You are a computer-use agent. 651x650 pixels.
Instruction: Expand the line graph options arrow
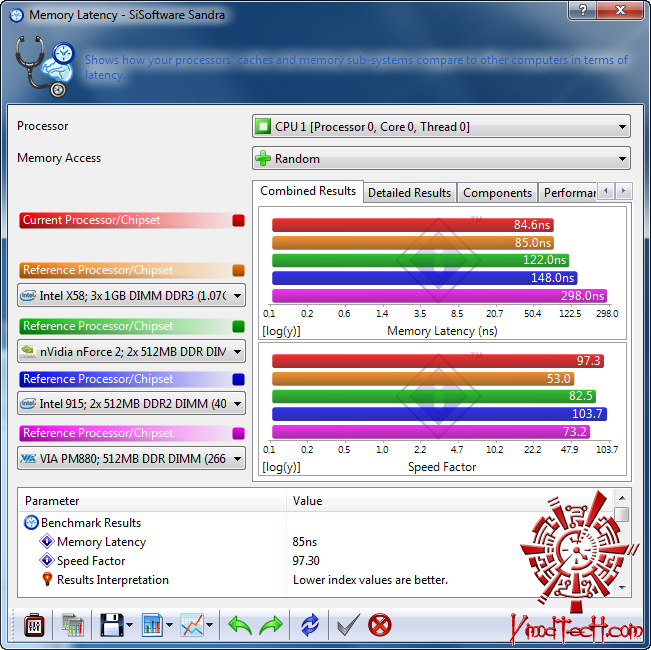[x=209, y=625]
